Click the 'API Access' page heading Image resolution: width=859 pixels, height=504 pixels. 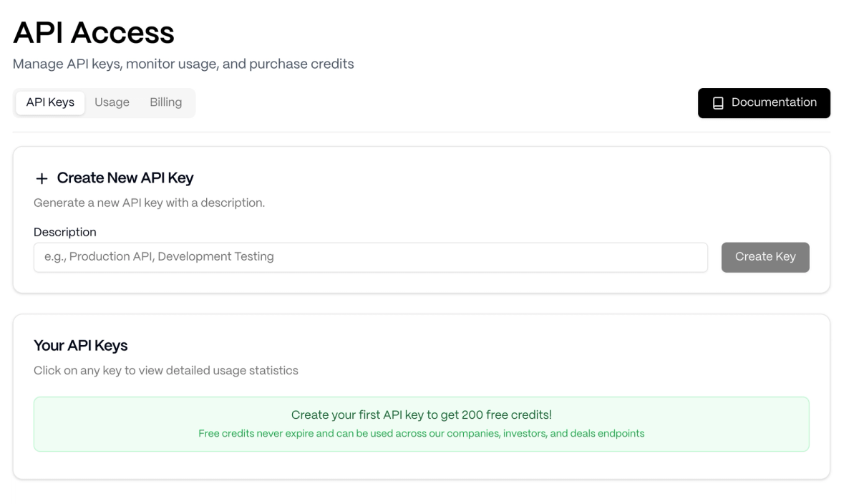click(x=94, y=32)
